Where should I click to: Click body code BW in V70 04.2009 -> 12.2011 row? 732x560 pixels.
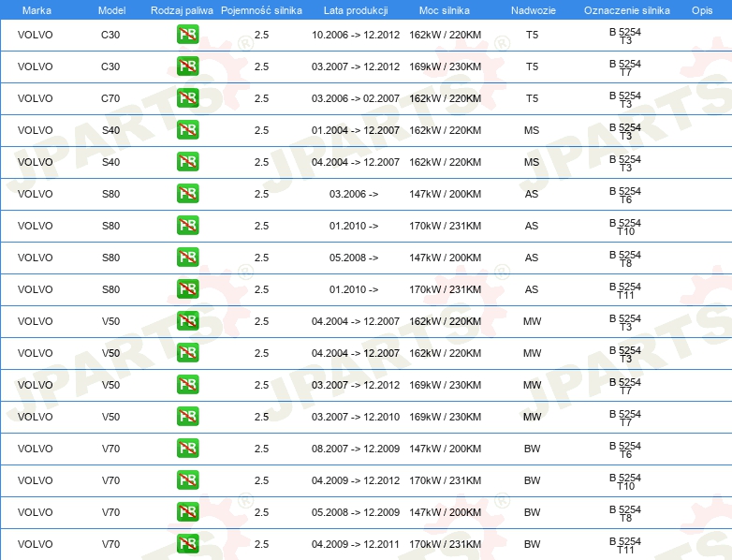(x=533, y=544)
